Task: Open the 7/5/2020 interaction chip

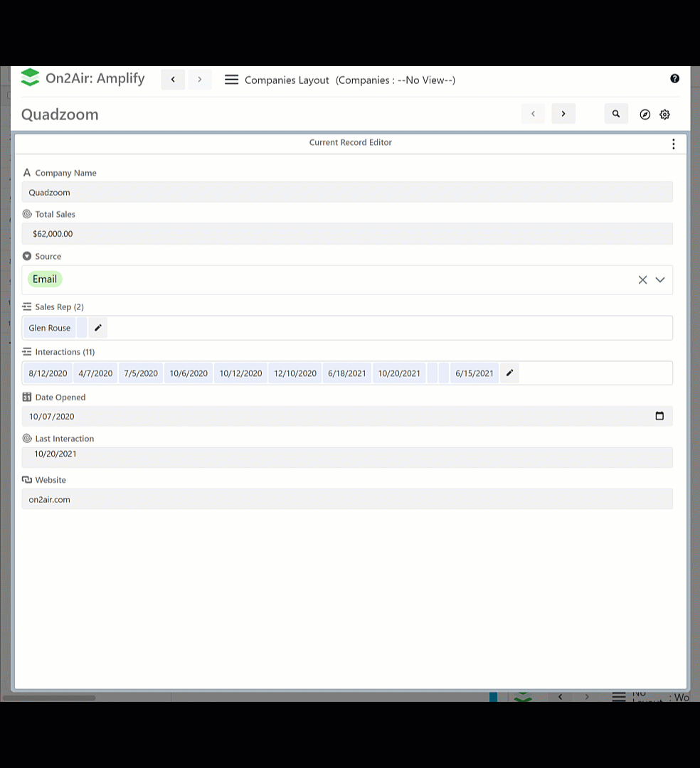Action: [x=141, y=373]
